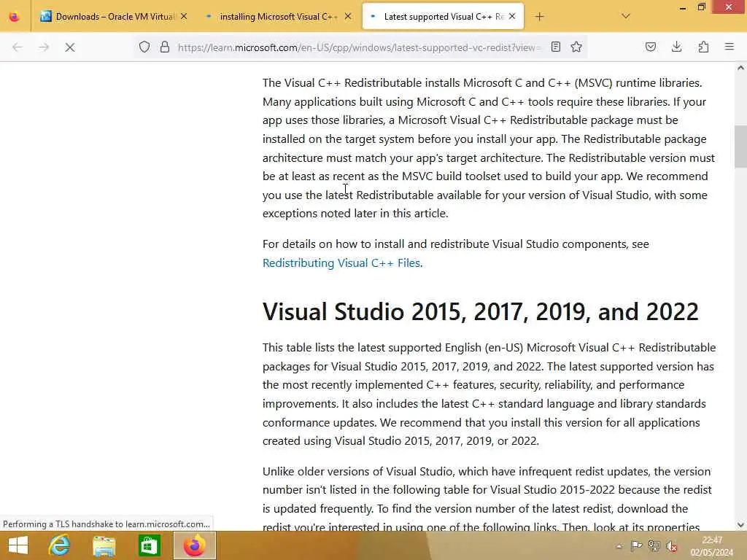Open the Firefox application hamburger menu
Screen dimensions: 747x560
pos(729,47)
